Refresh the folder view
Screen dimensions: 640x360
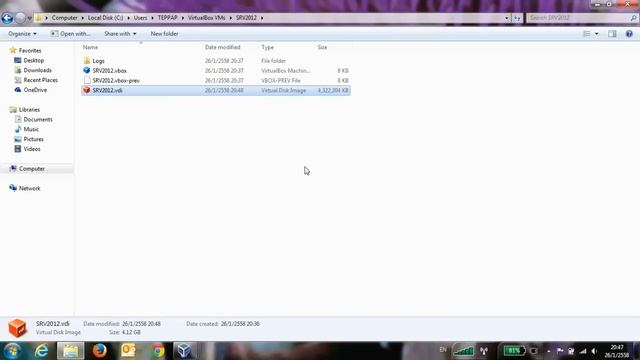[x=517, y=18]
